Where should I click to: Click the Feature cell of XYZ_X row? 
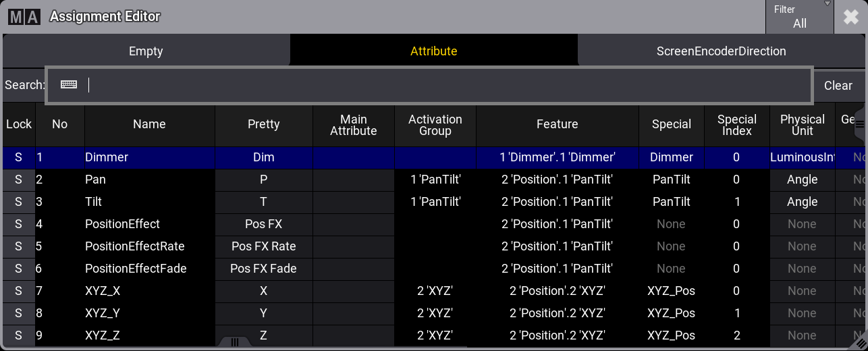point(557,291)
